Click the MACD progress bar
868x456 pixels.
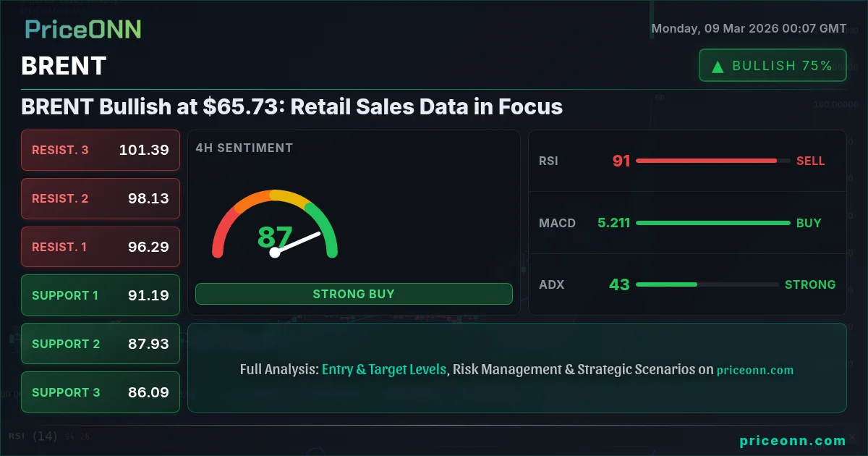pyautogui.click(x=713, y=223)
